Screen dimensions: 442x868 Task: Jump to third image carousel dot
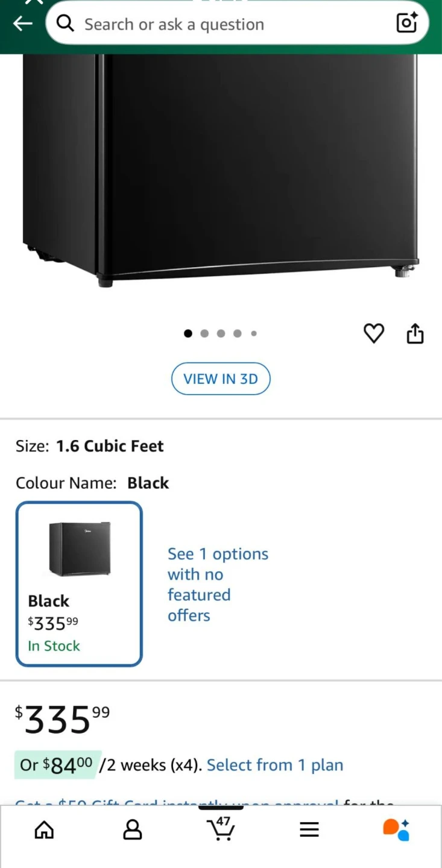click(x=221, y=333)
